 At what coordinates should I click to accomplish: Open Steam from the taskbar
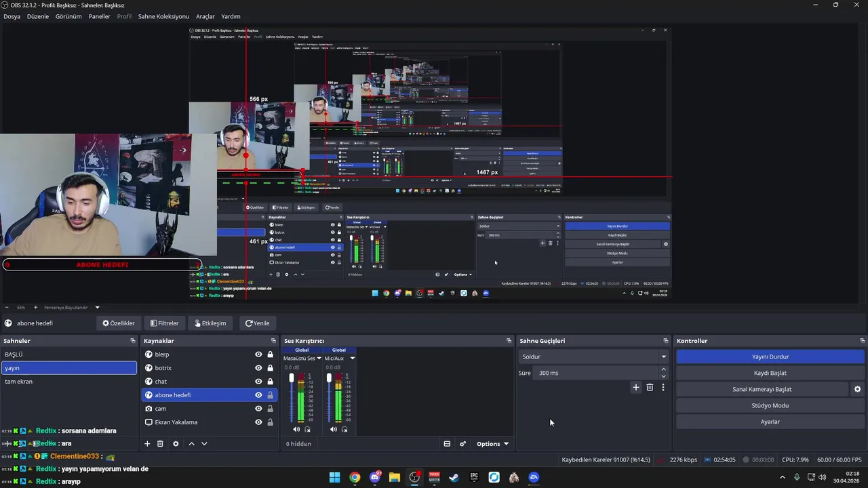454,477
